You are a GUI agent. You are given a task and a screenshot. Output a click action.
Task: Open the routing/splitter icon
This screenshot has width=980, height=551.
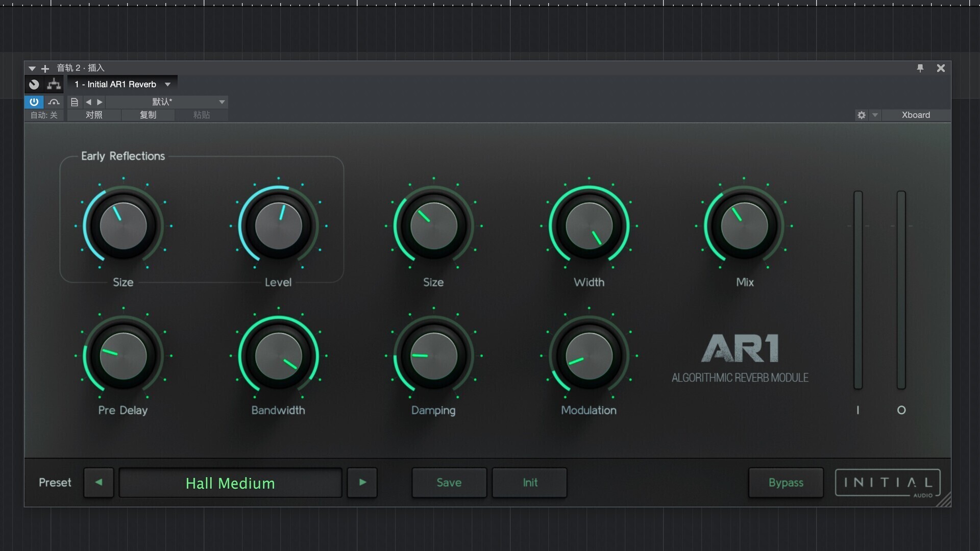[x=54, y=84]
